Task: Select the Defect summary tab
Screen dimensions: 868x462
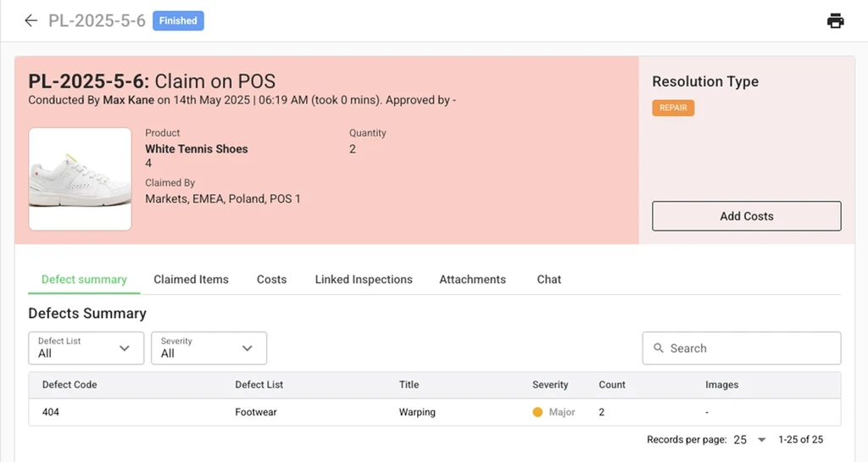Action: 84,280
